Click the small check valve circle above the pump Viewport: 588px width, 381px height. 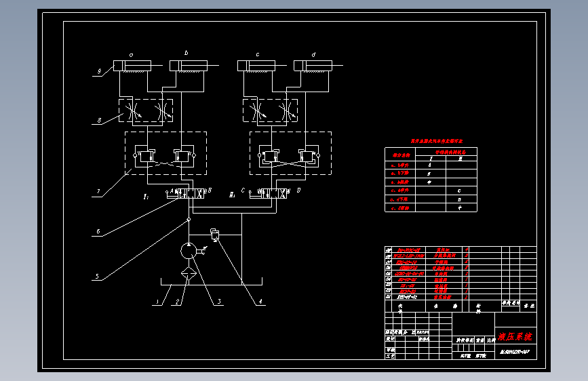[189, 220]
